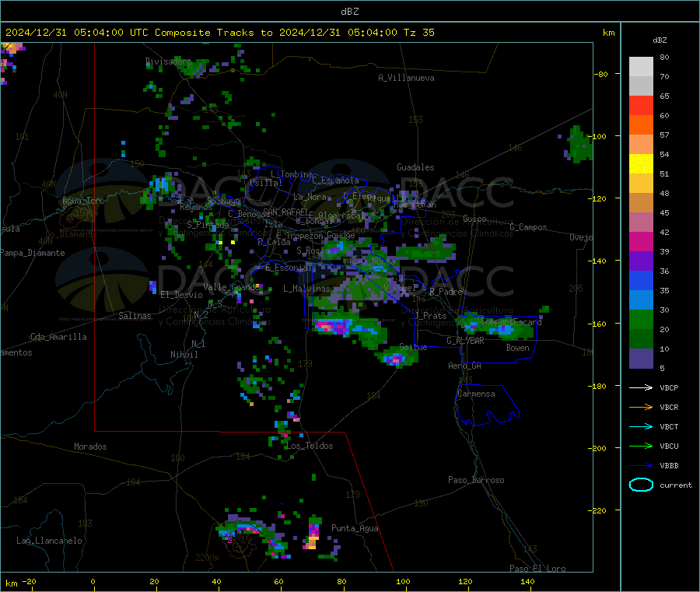Click the 'L_Malvinas' map label
Screen dimensions: 700x592
(306, 289)
